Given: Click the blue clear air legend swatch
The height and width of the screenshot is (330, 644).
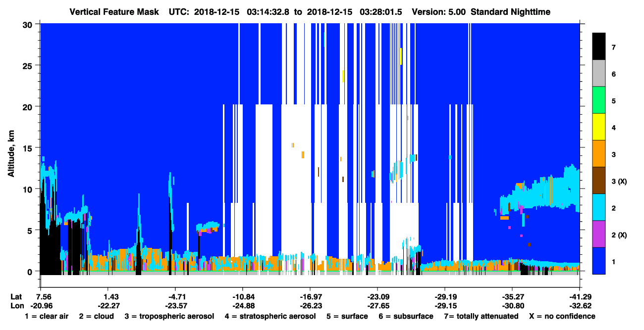Looking at the screenshot, I should click(599, 260).
